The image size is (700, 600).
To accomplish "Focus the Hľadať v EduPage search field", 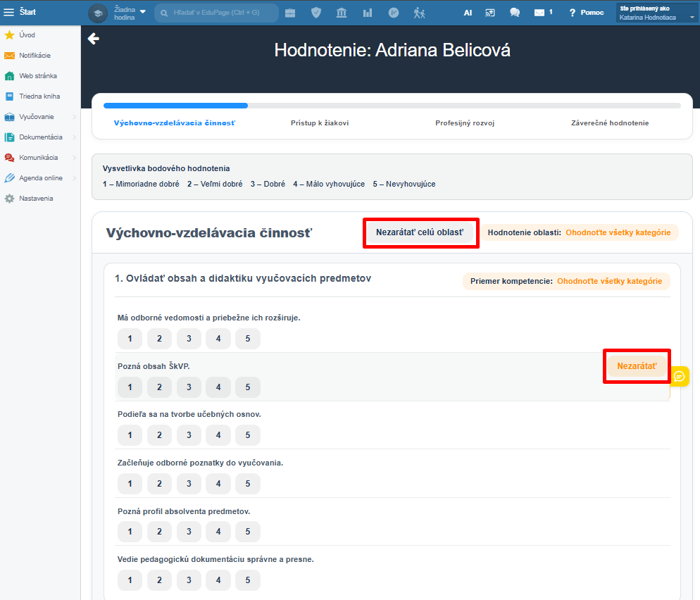I will [x=216, y=13].
